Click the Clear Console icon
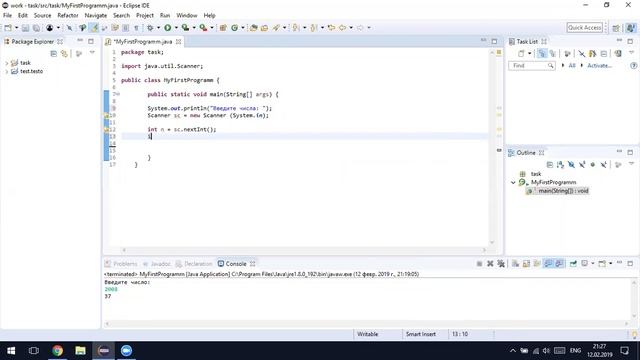This screenshot has width=640, height=360. click(x=516, y=264)
